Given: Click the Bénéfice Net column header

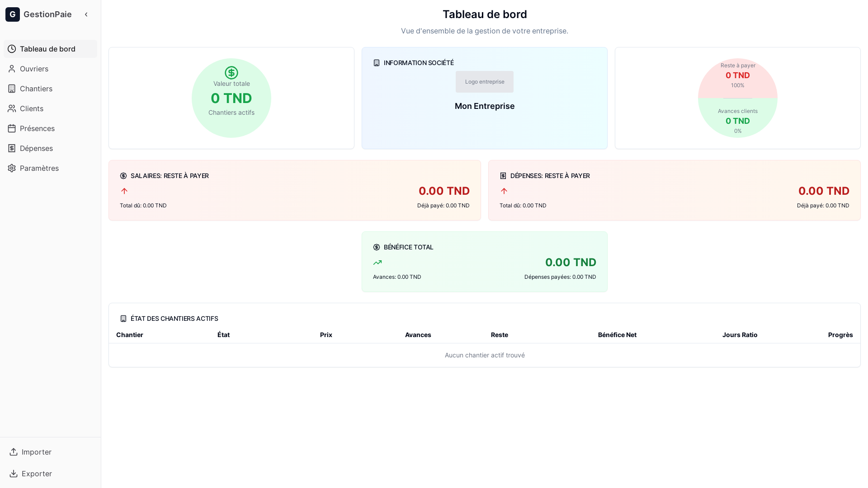Looking at the screenshot, I should click(617, 335).
